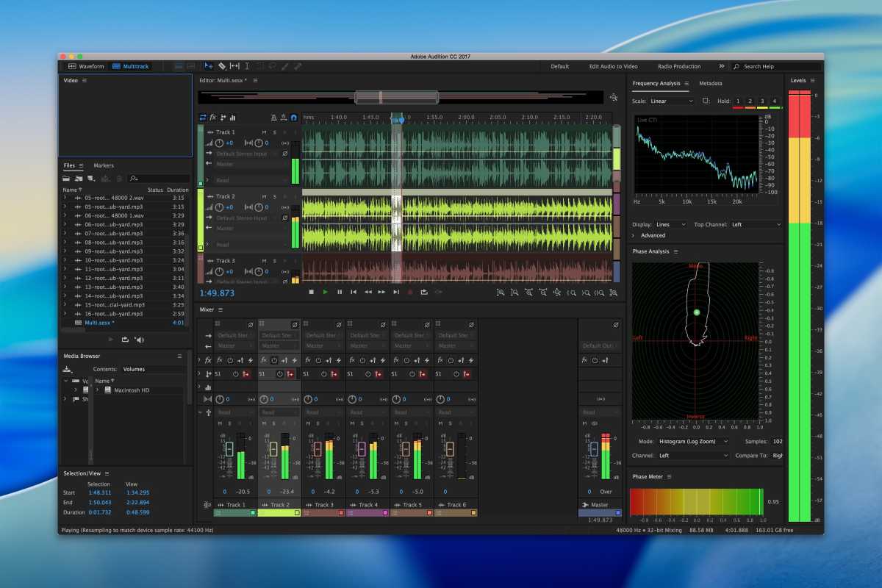Screen dimensions: 882x588
Task: Select the Razor tool in the toolbar
Action: pos(223,65)
